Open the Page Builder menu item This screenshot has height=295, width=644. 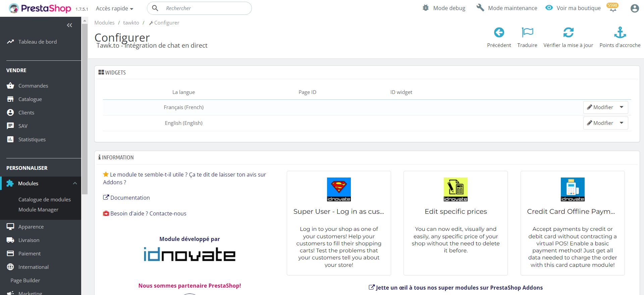pyautogui.click(x=25, y=280)
